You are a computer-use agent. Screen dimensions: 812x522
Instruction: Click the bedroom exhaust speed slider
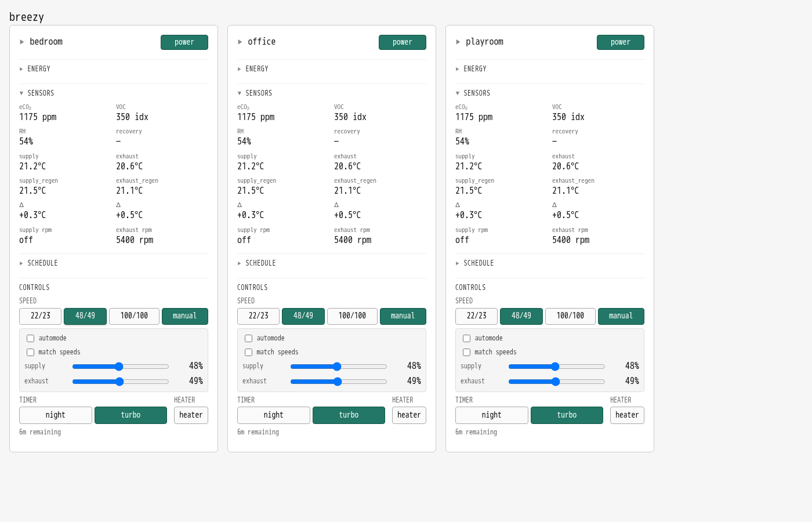tap(121, 382)
